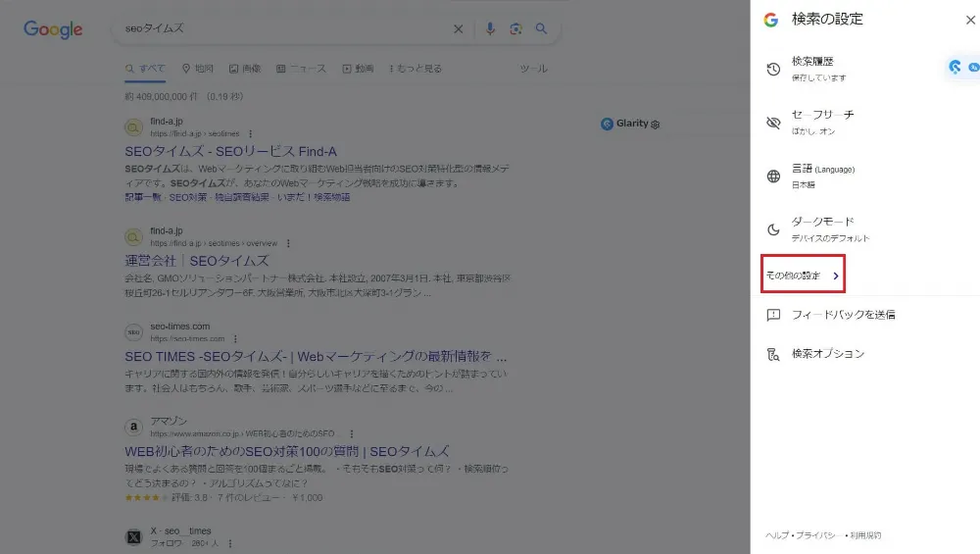Click SEO対策 sitelink
Image resolution: width=980 pixels, height=554 pixels.
pyautogui.click(x=187, y=197)
